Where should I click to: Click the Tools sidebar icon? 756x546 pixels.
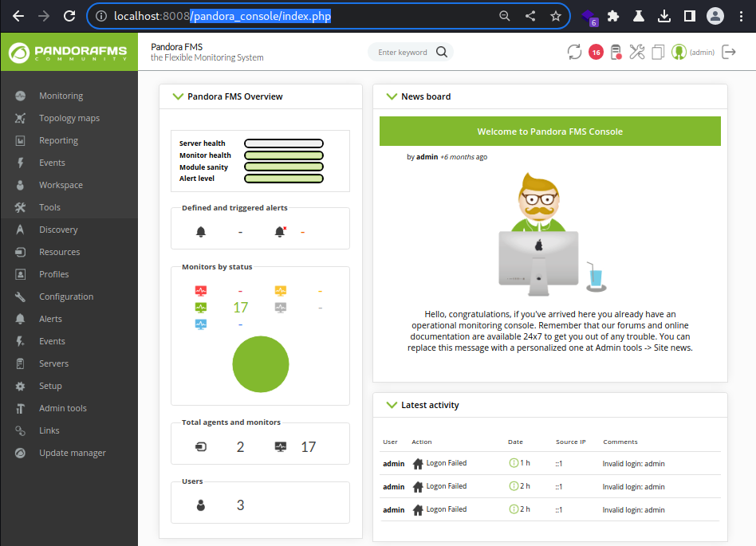coord(20,207)
